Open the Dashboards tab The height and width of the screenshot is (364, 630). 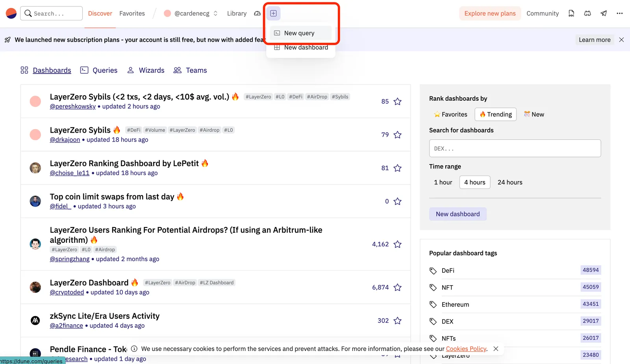tap(46, 70)
